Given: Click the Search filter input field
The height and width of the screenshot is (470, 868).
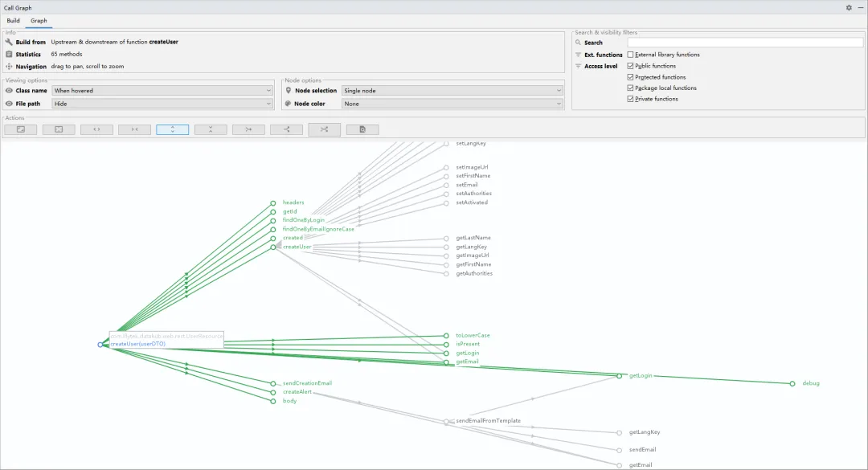Looking at the screenshot, I should [745, 43].
